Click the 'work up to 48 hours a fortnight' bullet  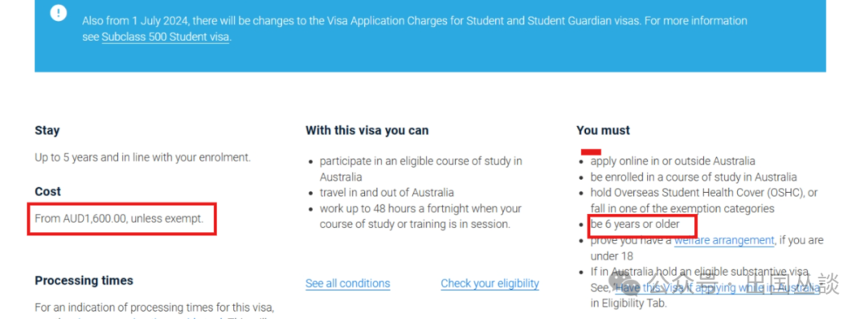pyautogui.click(x=420, y=216)
